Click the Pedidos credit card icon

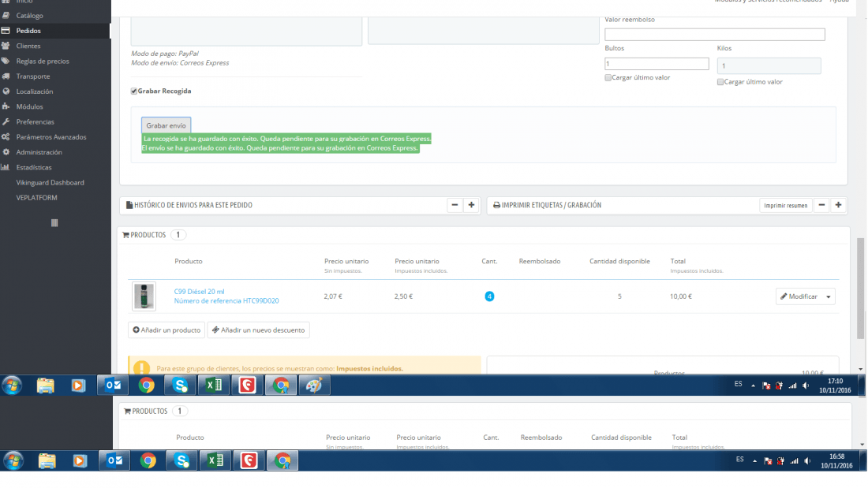pos(6,31)
